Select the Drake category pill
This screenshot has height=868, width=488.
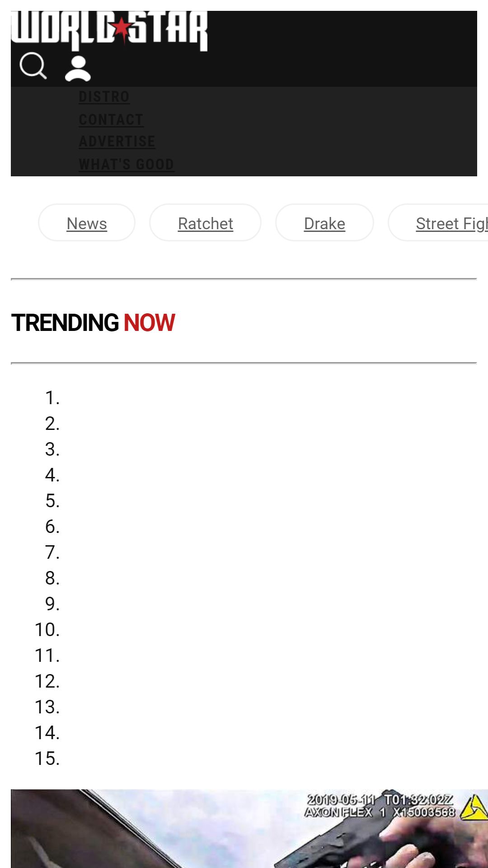point(324,223)
